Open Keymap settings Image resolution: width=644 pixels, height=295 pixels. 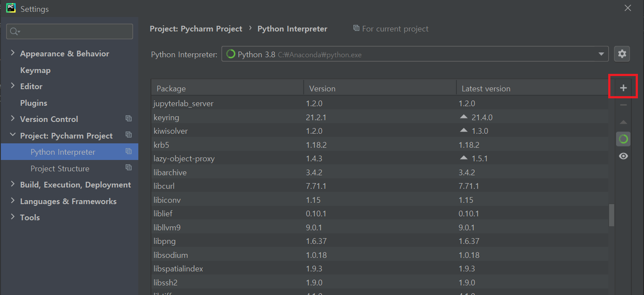click(x=35, y=70)
